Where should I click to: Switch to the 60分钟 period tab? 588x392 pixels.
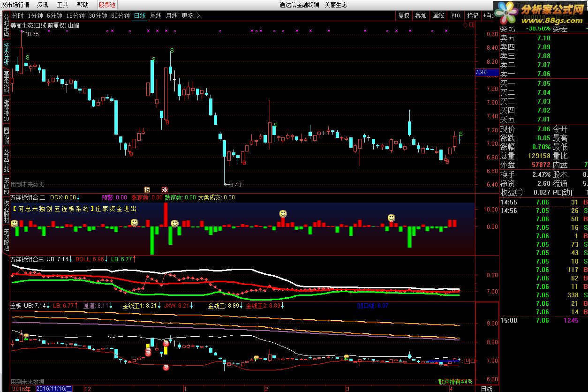pyautogui.click(x=121, y=15)
